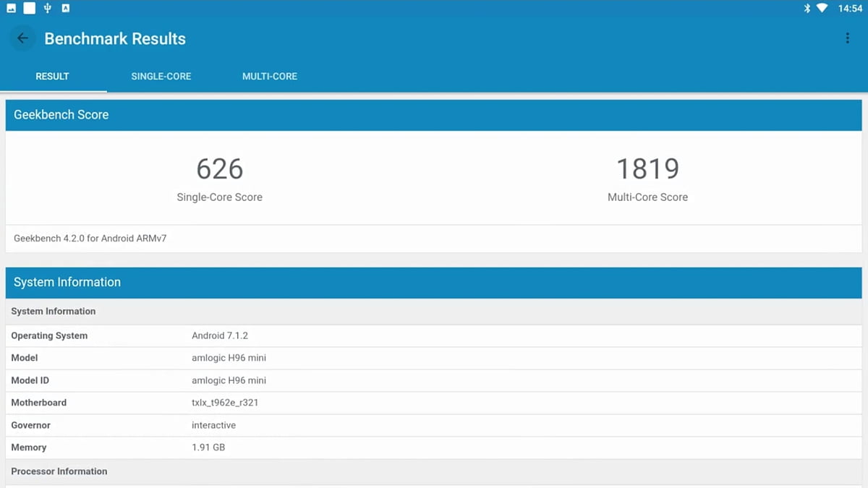868x488 pixels.
Task: Click the Geekbench 4.2.0 for Android link
Action: tap(88, 239)
